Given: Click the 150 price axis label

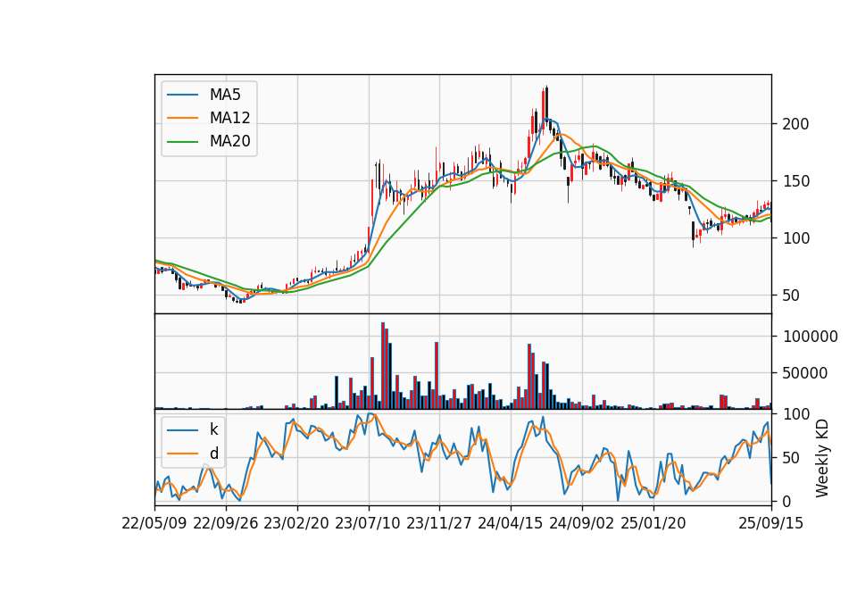Looking at the screenshot, I should (x=795, y=181).
